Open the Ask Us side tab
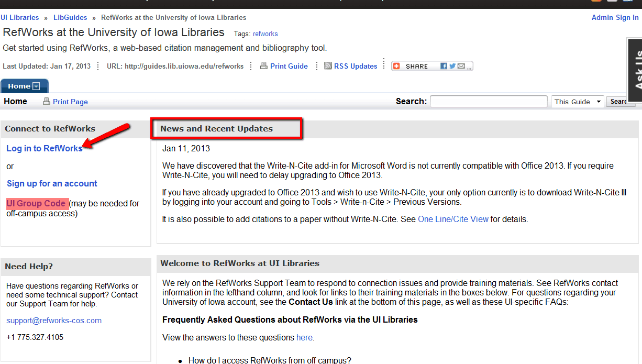642x364 pixels. pos(634,70)
